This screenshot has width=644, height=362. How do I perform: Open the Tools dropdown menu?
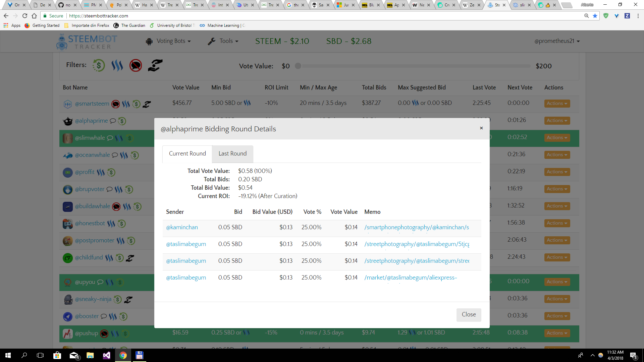click(x=223, y=41)
